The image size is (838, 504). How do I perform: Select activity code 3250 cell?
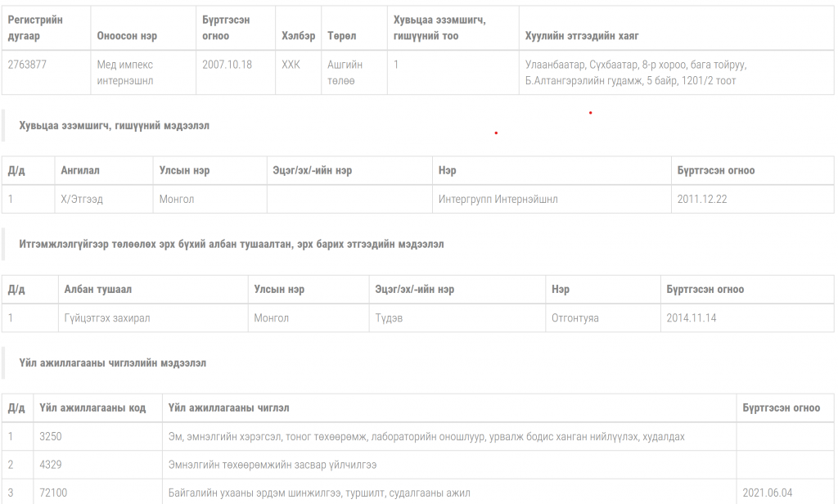[51, 437]
